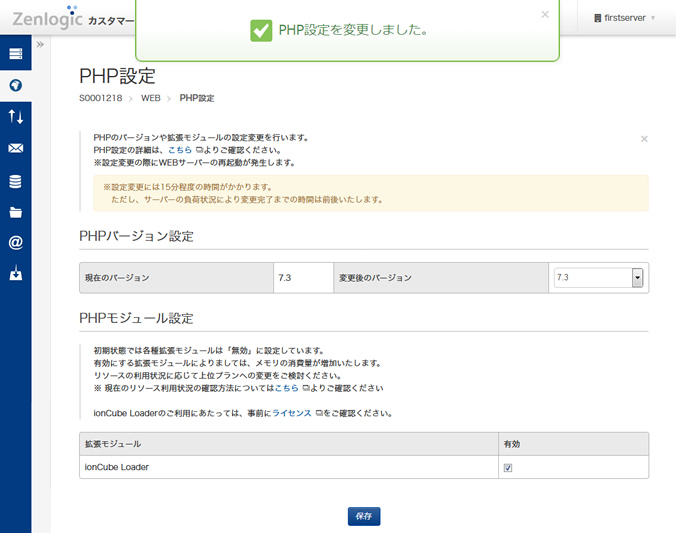
Task: Expand the sidebar with double chevron
Action: tap(40, 44)
